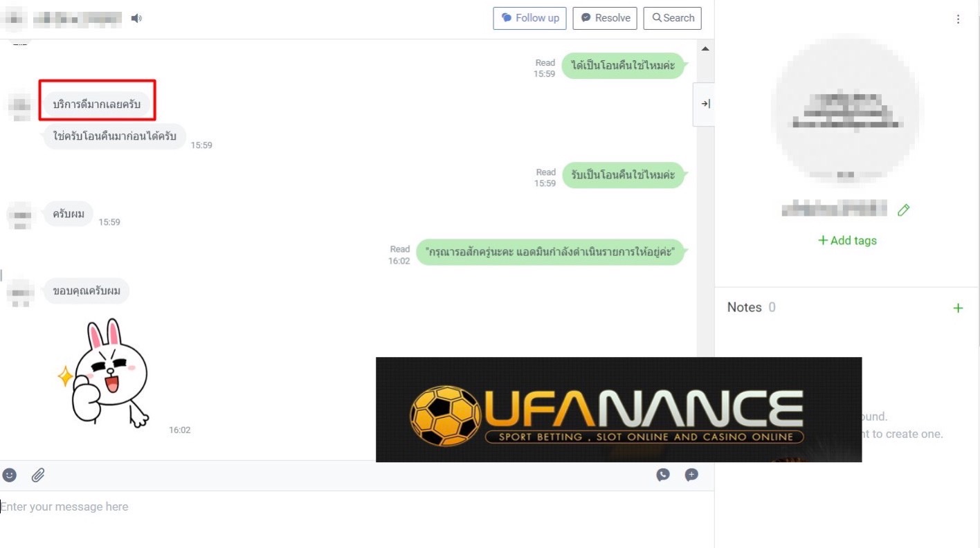The image size is (980, 548).
Task: Open the emoji sticker picker
Action: (x=10, y=475)
